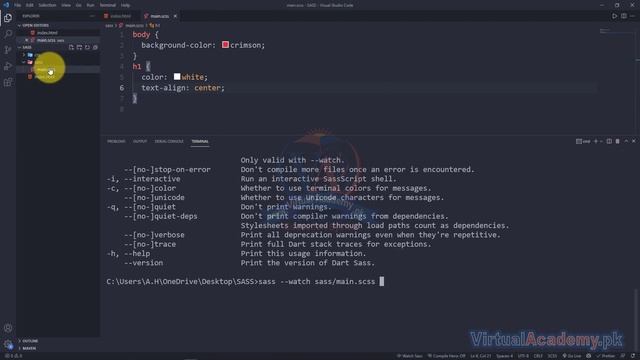
Task: Click the notifications bell in status bar
Action: point(633,356)
